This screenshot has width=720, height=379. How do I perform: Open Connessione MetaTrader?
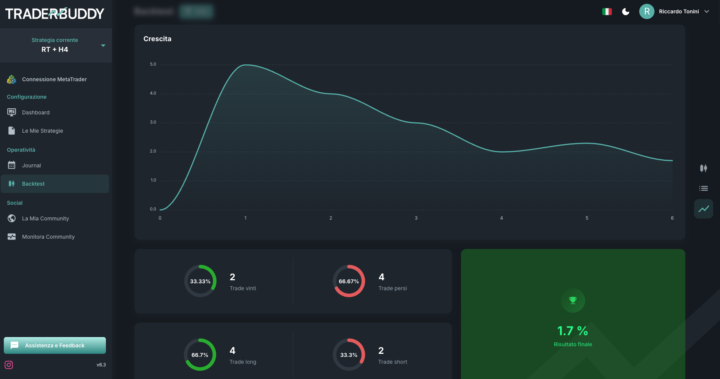coord(54,79)
